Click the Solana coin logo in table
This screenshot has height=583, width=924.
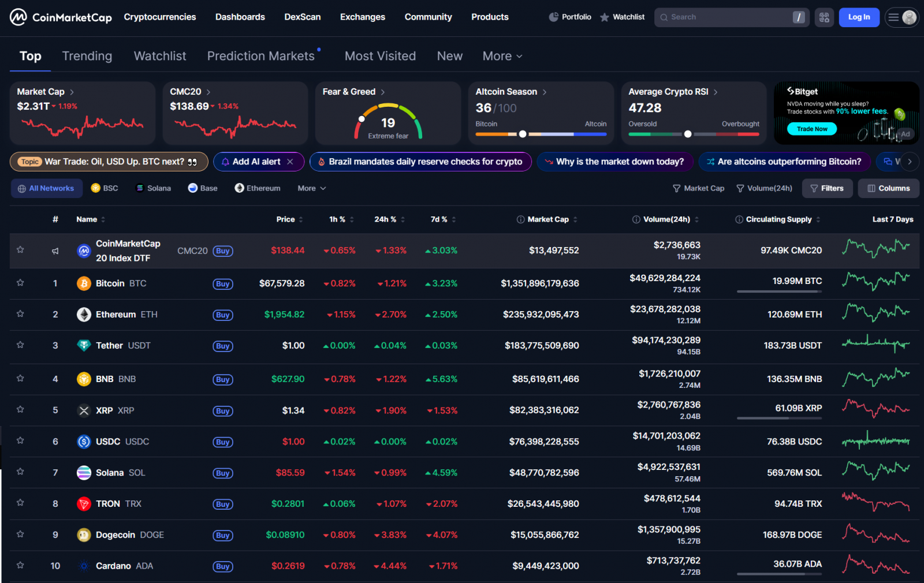coord(84,473)
